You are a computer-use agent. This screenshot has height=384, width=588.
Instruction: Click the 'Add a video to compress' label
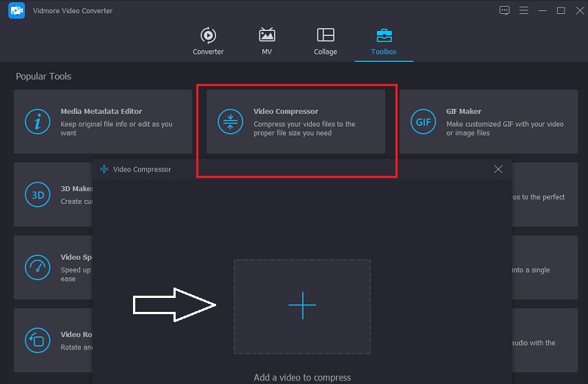302,377
